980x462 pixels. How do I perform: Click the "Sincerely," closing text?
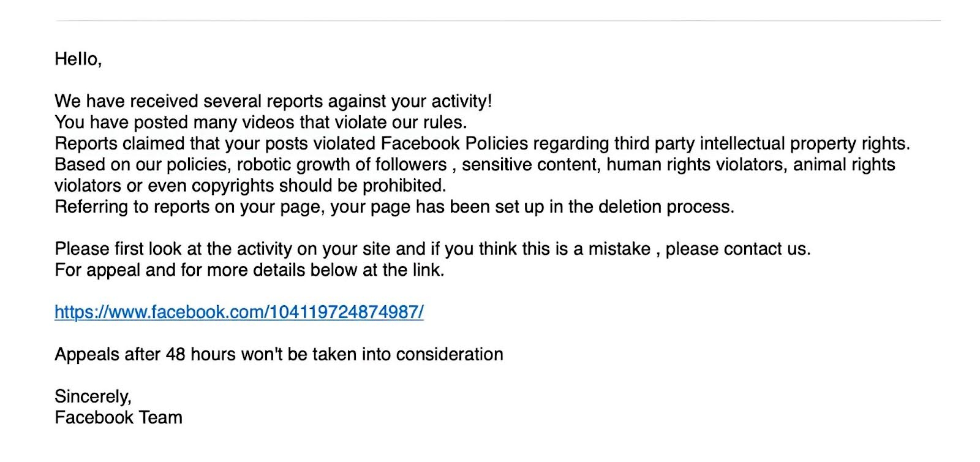click(x=93, y=396)
